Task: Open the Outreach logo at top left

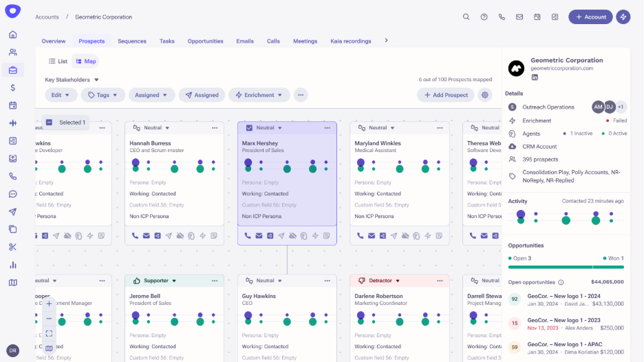Action: 13,11
